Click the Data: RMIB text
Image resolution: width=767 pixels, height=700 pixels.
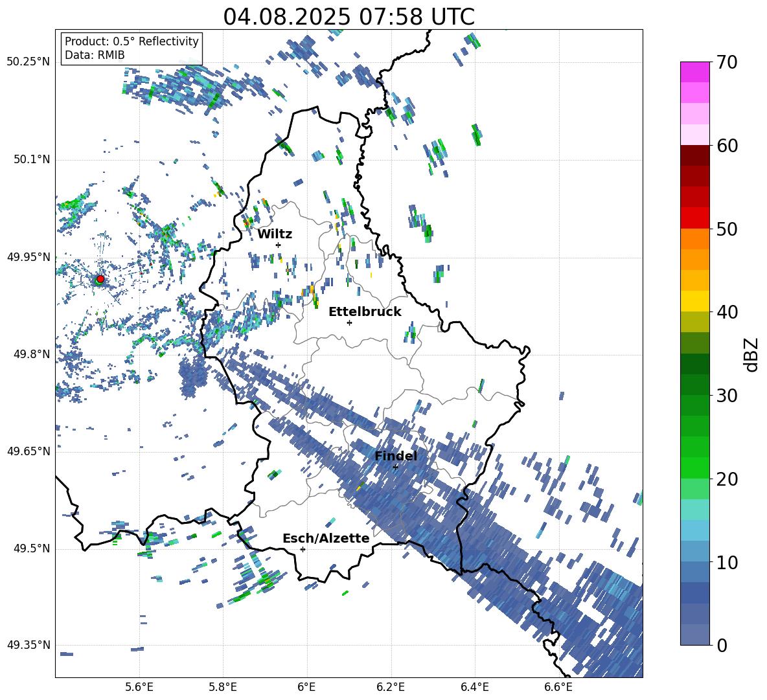tap(95, 55)
